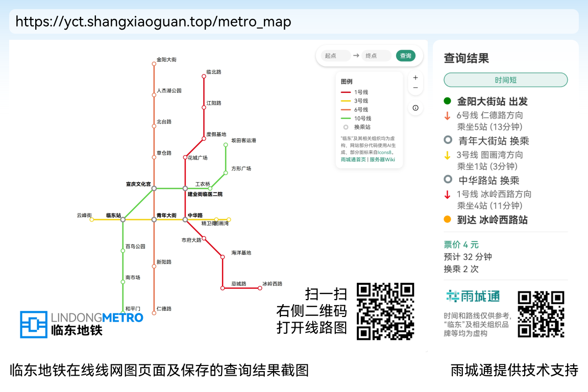The image size is (588, 392).
Task: Click '中华路站 换乘' result row
Action: (x=481, y=180)
